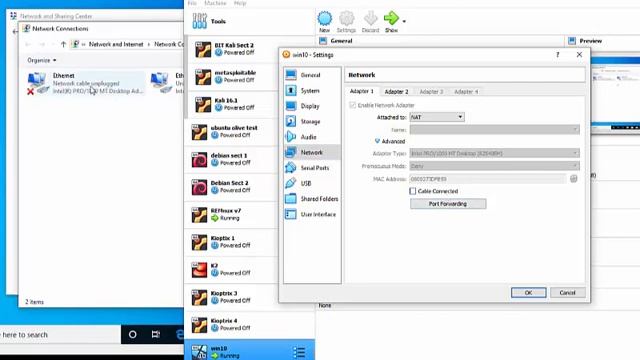The height and width of the screenshot is (360, 640).
Task: Switch to Adapter 1 tab
Action: tap(362, 91)
